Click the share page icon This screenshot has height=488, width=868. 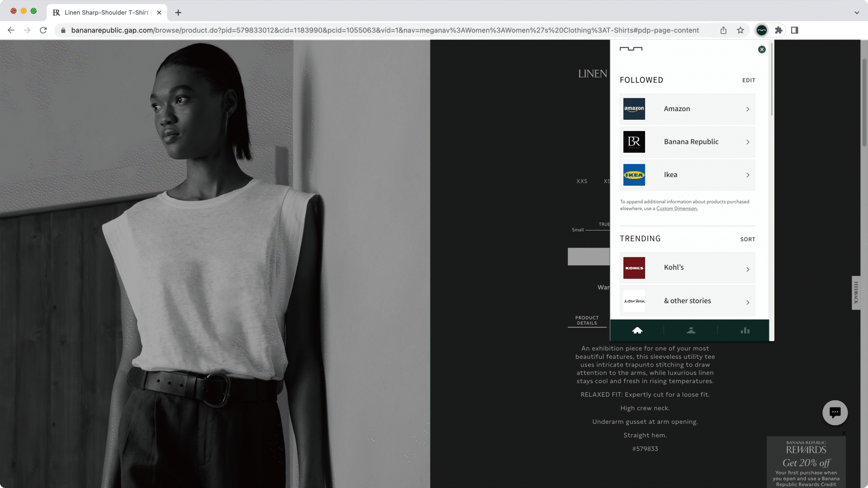click(723, 30)
